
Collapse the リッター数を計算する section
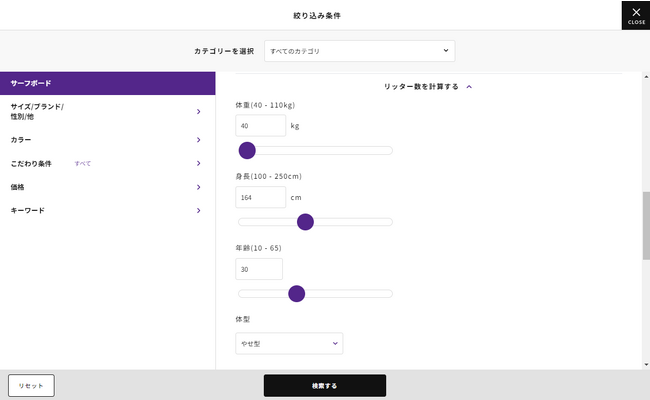tap(428, 87)
